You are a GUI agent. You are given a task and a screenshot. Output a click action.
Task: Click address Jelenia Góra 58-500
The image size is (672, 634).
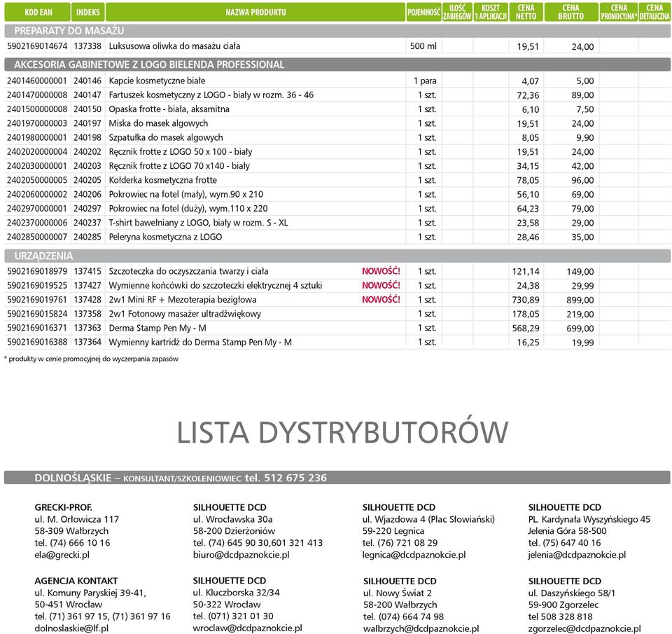(567, 531)
